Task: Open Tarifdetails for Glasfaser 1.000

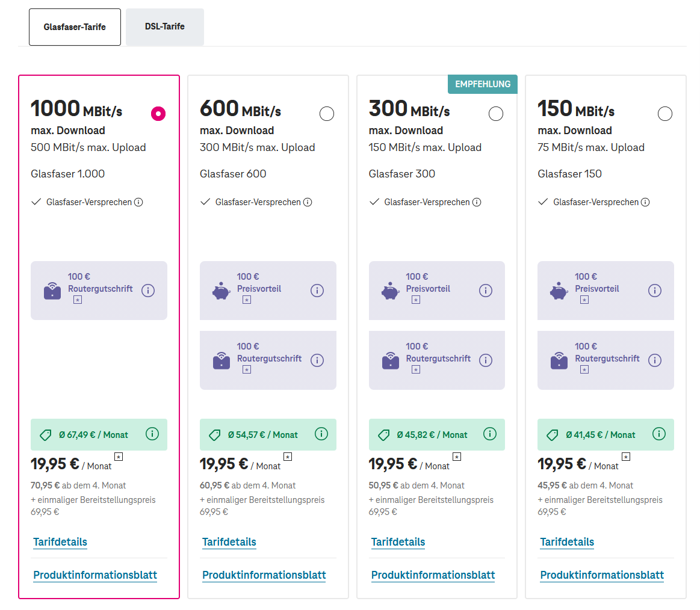Action: pos(60,542)
